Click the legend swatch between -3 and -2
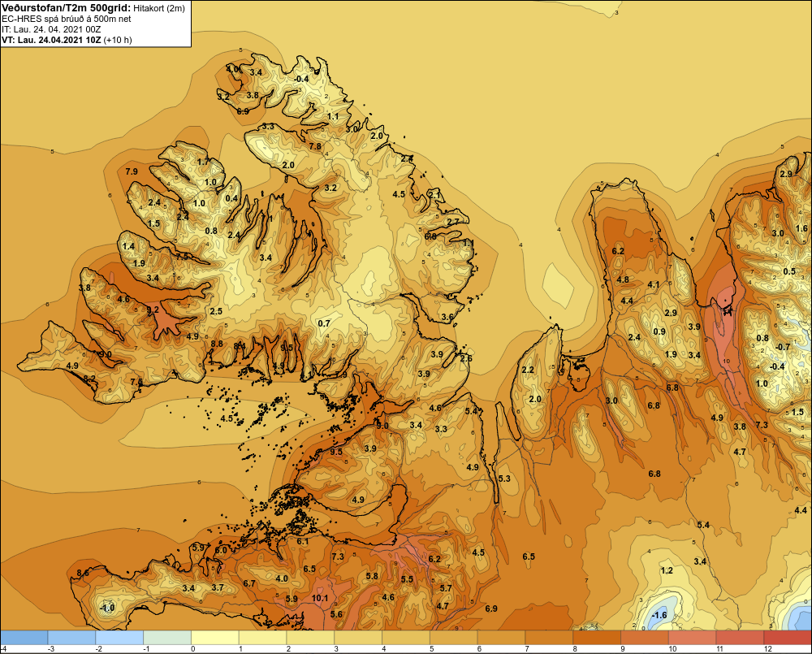The image size is (812, 654). (71, 638)
